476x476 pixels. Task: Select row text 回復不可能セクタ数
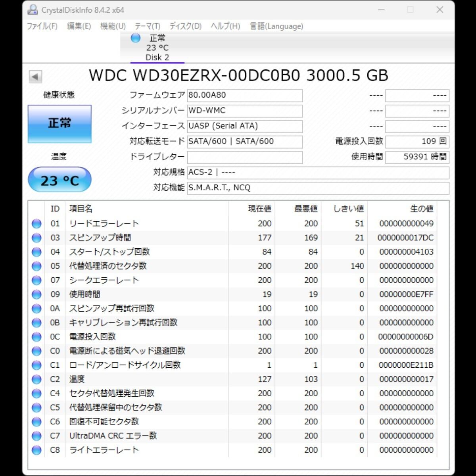tap(104, 422)
